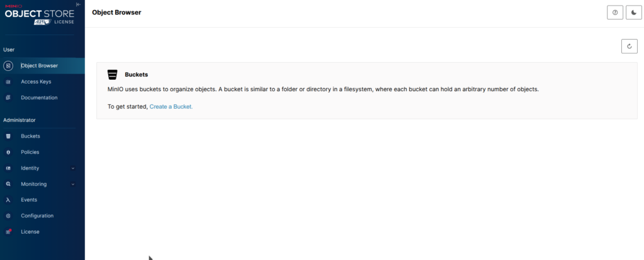Viewport: 644px width, 260px height.
Task: Expand the Monitoring submenu chevron
Action: [x=73, y=184]
